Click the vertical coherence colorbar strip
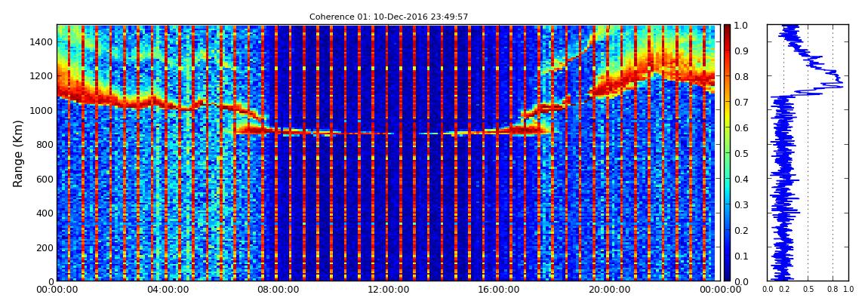Viewport: 868px width, 307px height. click(x=728, y=152)
